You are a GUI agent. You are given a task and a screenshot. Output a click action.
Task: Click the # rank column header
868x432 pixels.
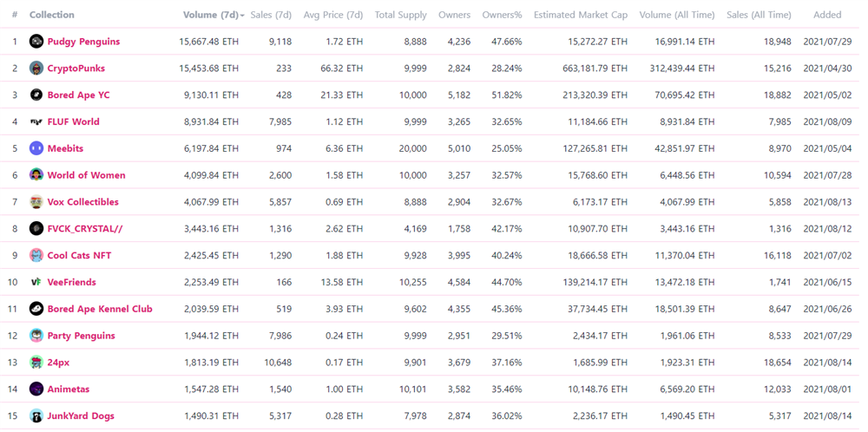click(15, 15)
